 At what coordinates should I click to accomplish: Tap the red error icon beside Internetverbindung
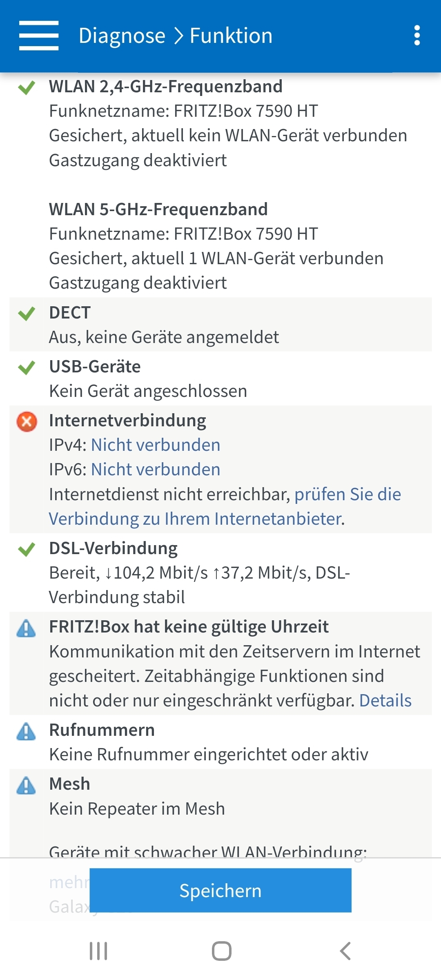(27, 421)
